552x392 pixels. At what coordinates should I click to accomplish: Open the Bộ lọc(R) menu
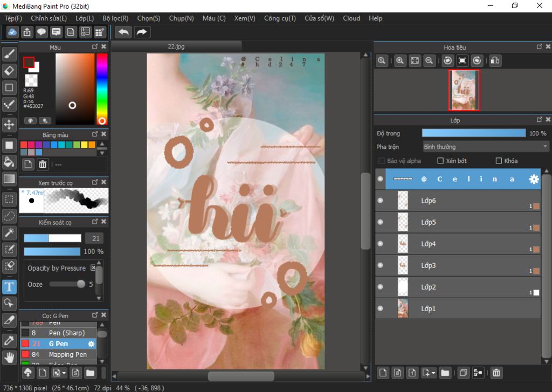click(115, 18)
